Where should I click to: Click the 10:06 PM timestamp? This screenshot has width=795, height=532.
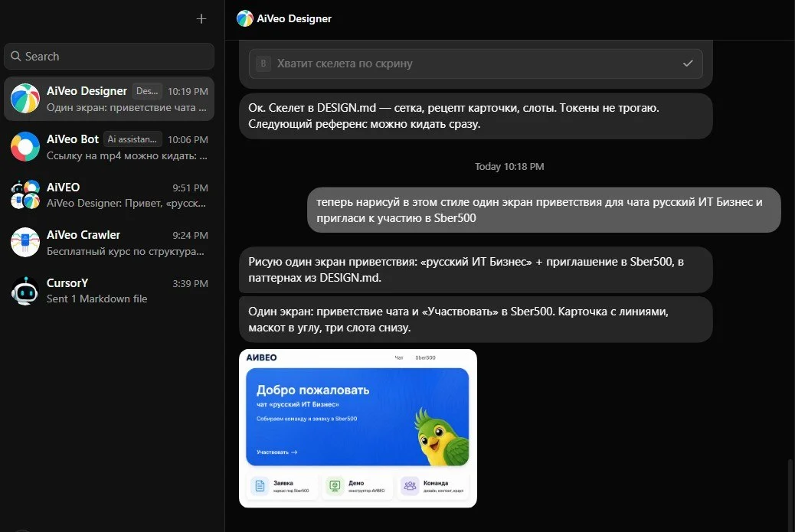(x=188, y=140)
